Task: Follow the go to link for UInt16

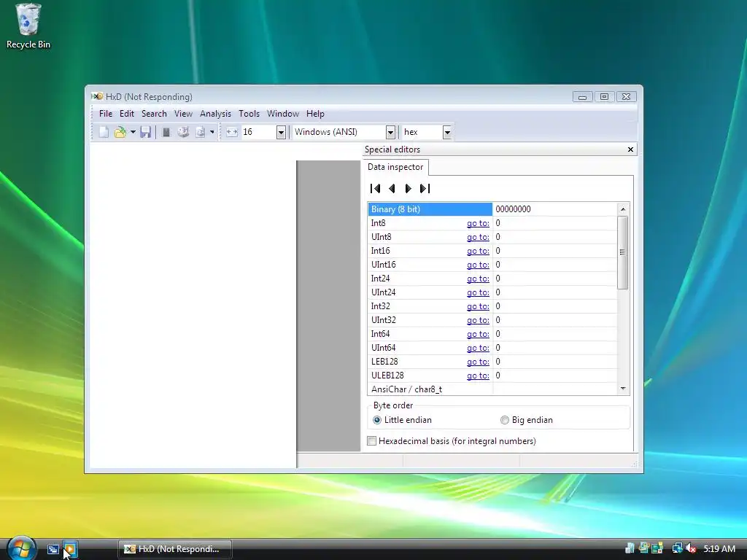Action: (478, 265)
